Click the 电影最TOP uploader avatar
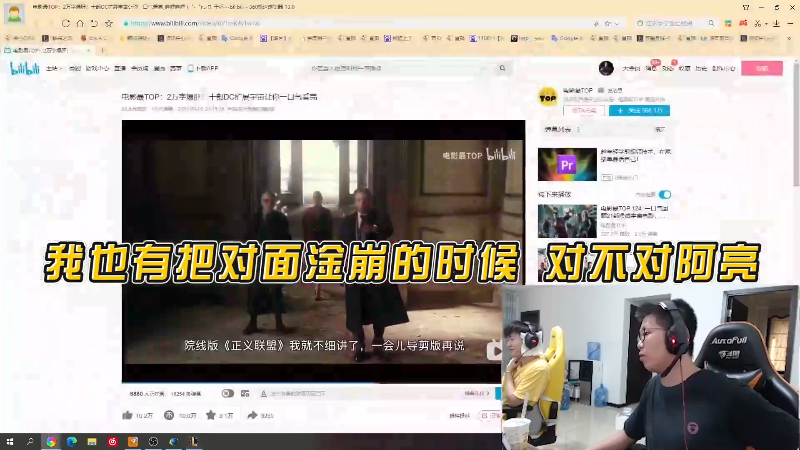This screenshot has width=800, height=450. click(548, 97)
